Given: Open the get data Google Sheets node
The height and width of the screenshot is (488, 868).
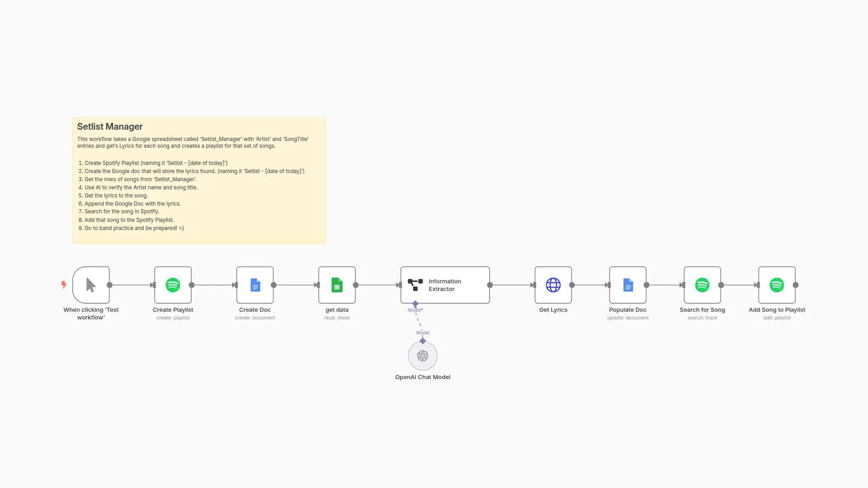Looking at the screenshot, I should coord(337,285).
